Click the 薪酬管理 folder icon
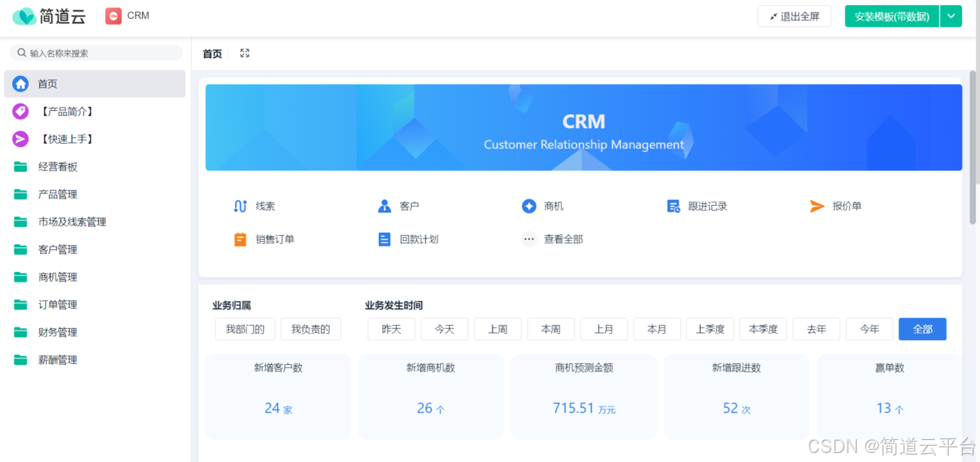The image size is (980, 462). pyautogui.click(x=20, y=360)
